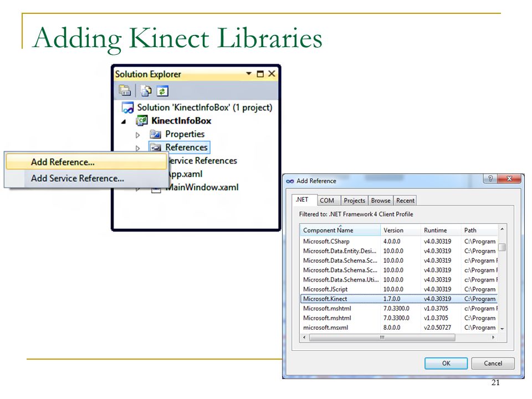
Task: Click the Refresh icon in Solution Explorer
Action: coord(162,91)
